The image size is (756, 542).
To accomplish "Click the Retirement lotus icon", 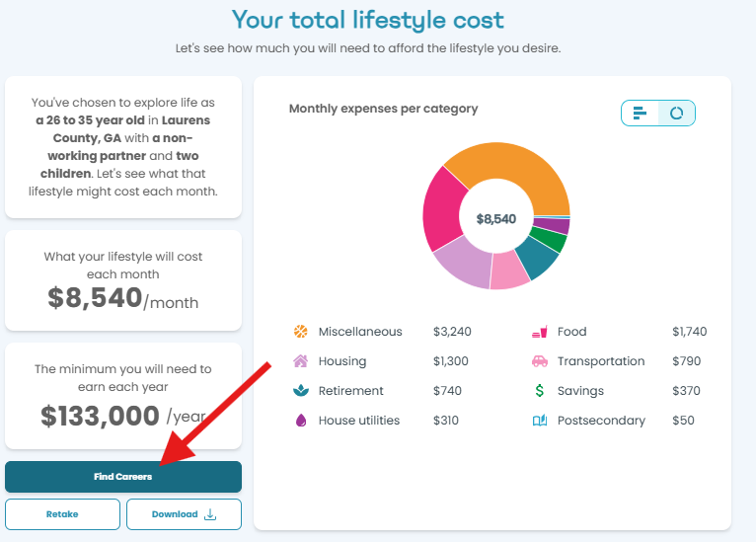I will (301, 391).
